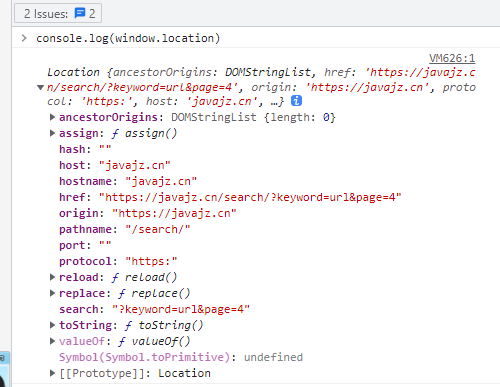Image resolution: width=500 pixels, height=387 pixels.
Task: Click the search: "?keyword=url&page=4" row
Action: coord(154,309)
